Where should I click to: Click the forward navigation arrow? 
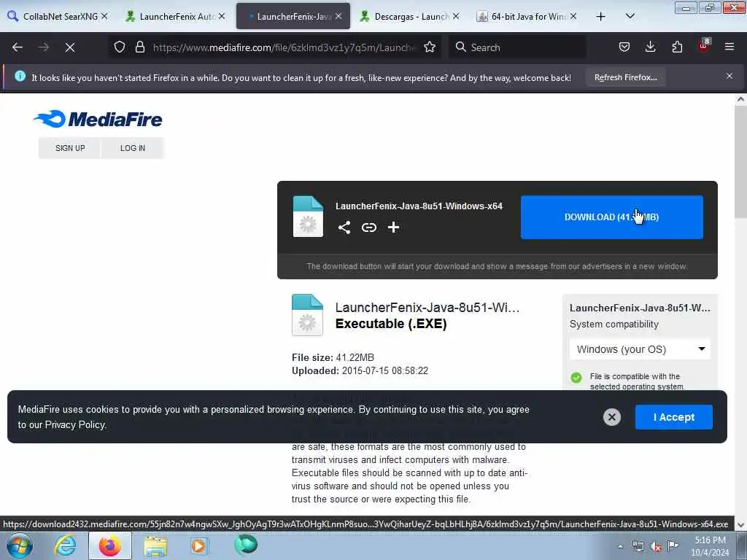[44, 47]
